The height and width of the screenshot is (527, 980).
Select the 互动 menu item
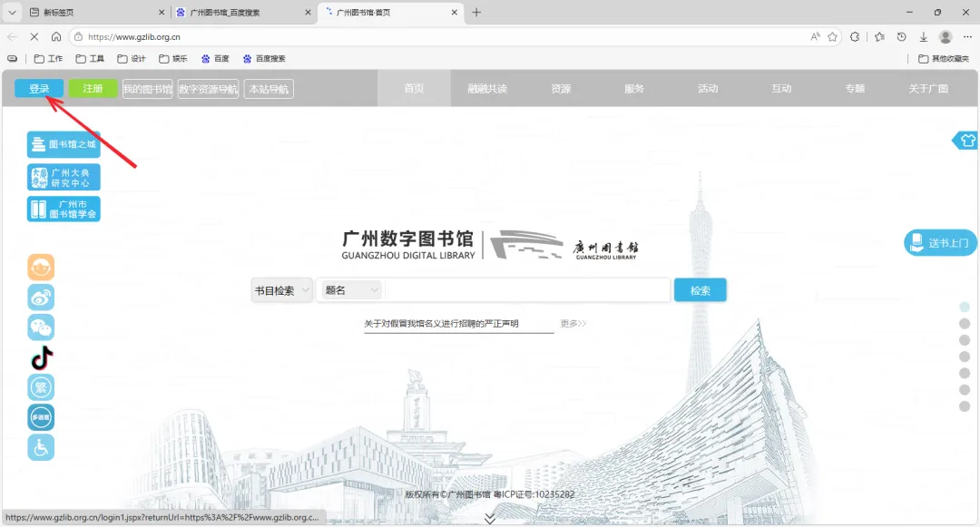(781, 88)
